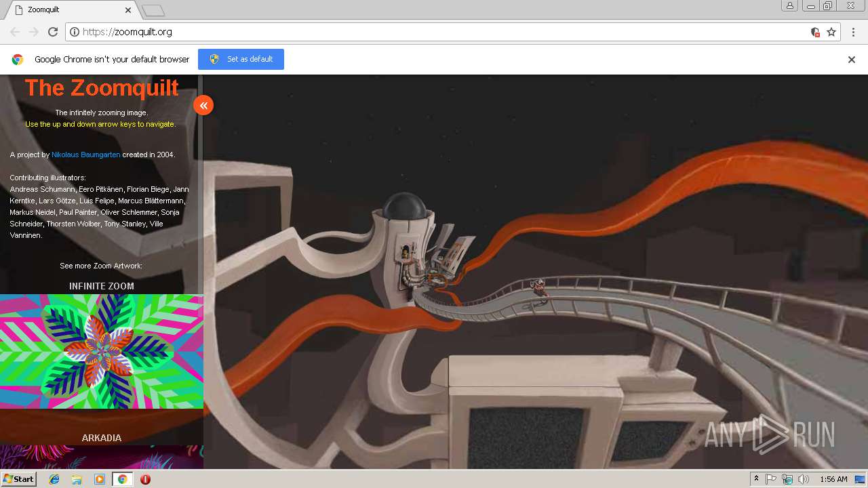The image size is (868, 488).
Task: Open the file explorer from the taskbar
Action: pyautogui.click(x=77, y=479)
